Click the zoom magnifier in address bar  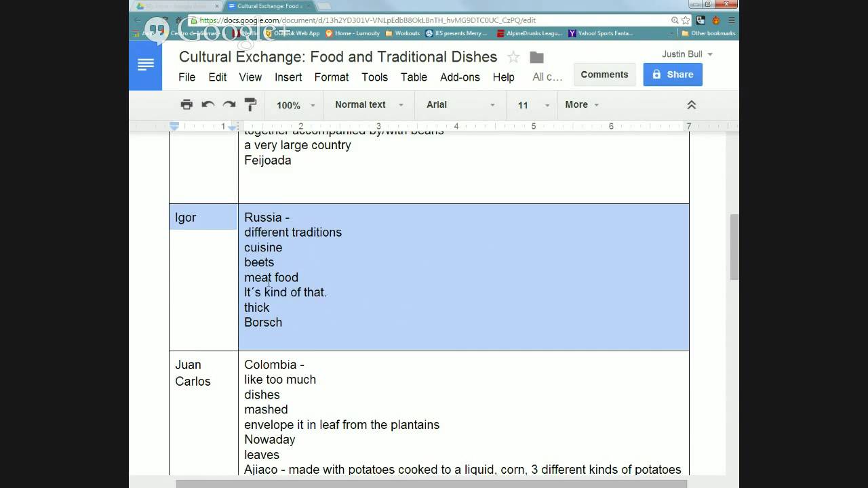coord(675,20)
